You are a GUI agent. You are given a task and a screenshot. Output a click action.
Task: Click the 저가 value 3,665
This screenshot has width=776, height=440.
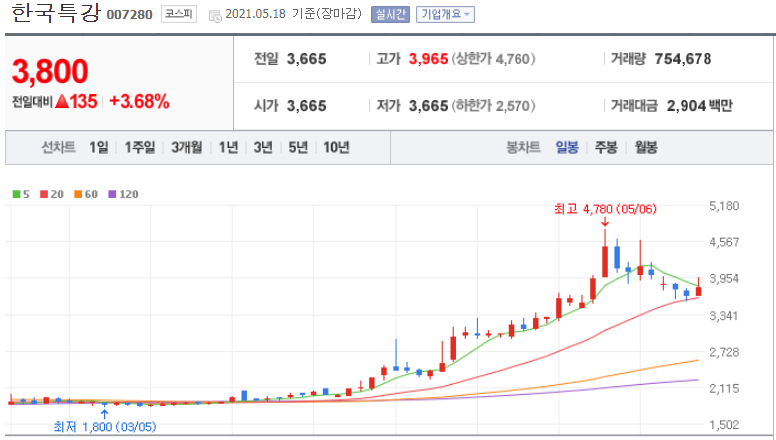tap(428, 106)
